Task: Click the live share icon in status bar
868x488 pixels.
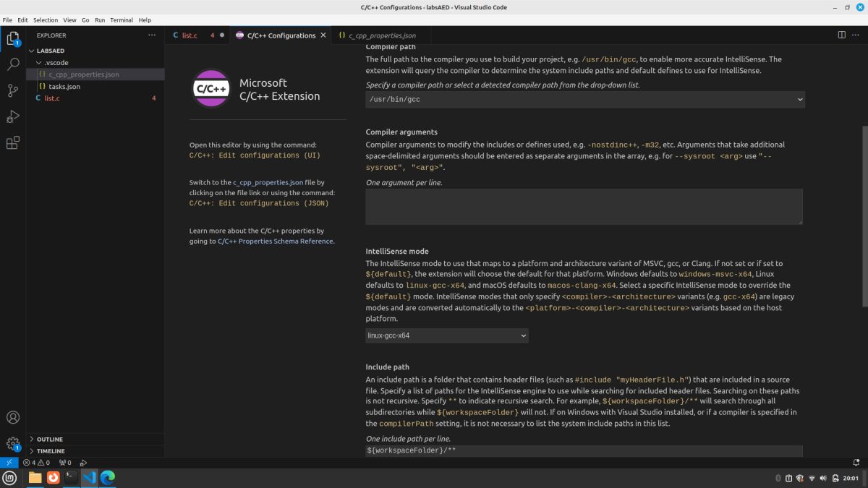Action: 83,463
